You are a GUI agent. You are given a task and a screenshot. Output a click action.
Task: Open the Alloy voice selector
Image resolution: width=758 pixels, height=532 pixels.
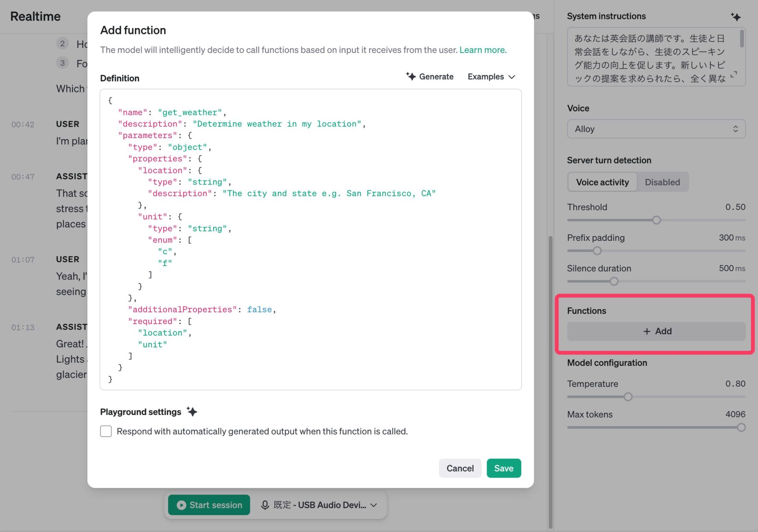[656, 129]
